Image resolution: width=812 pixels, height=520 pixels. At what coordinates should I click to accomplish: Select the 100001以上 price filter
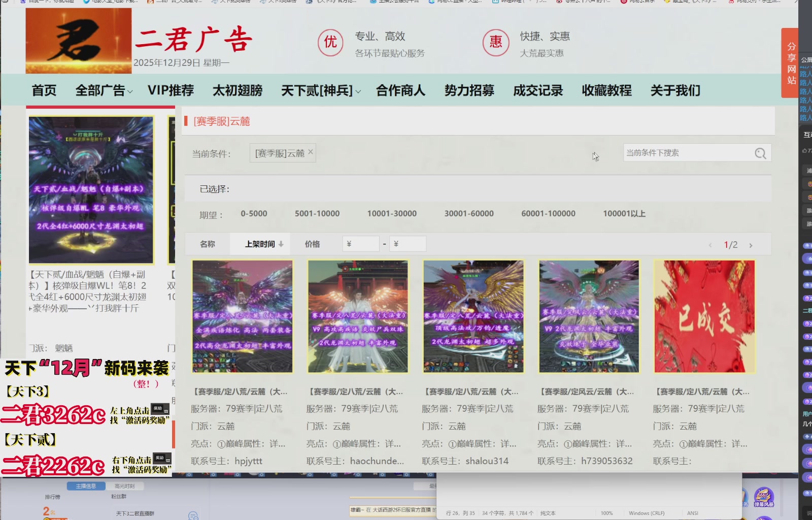(623, 214)
